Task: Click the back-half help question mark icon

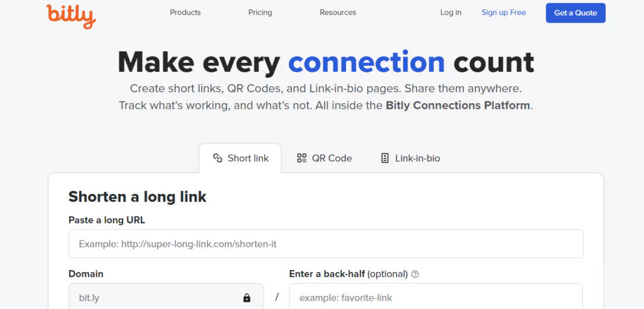Action: point(415,274)
